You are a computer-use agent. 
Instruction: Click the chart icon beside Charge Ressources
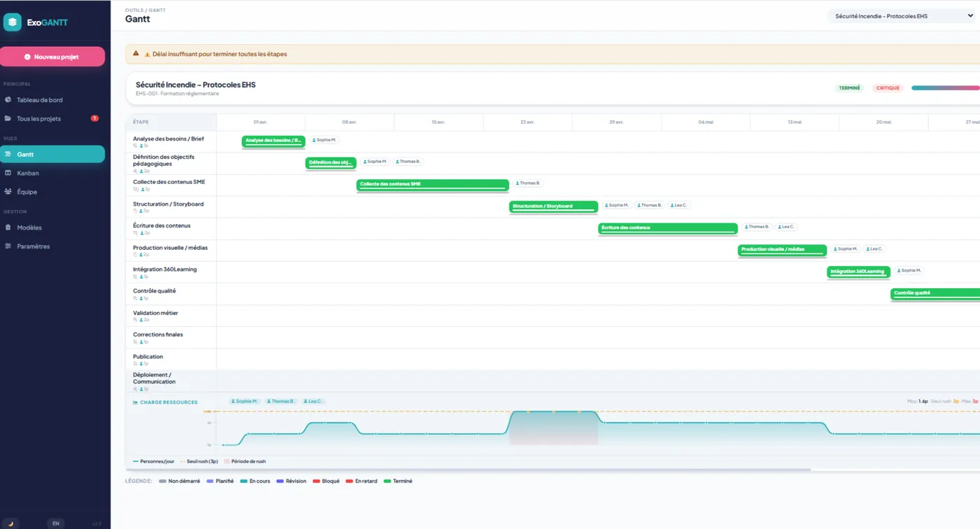pos(135,402)
